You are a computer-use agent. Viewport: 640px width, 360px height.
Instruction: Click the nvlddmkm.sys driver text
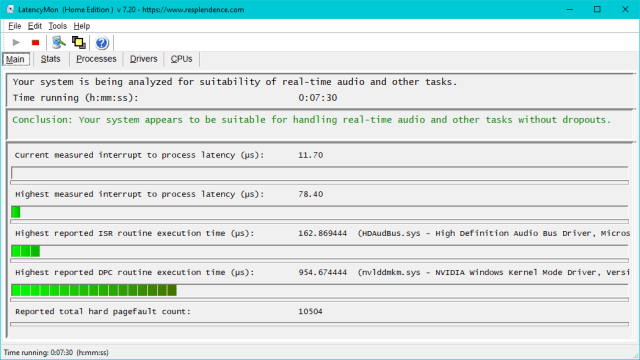point(494,273)
